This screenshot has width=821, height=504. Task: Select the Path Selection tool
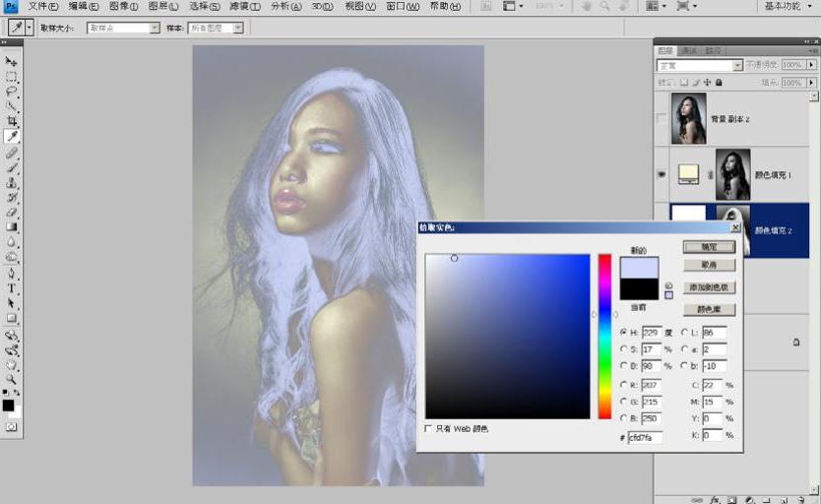click(x=11, y=303)
